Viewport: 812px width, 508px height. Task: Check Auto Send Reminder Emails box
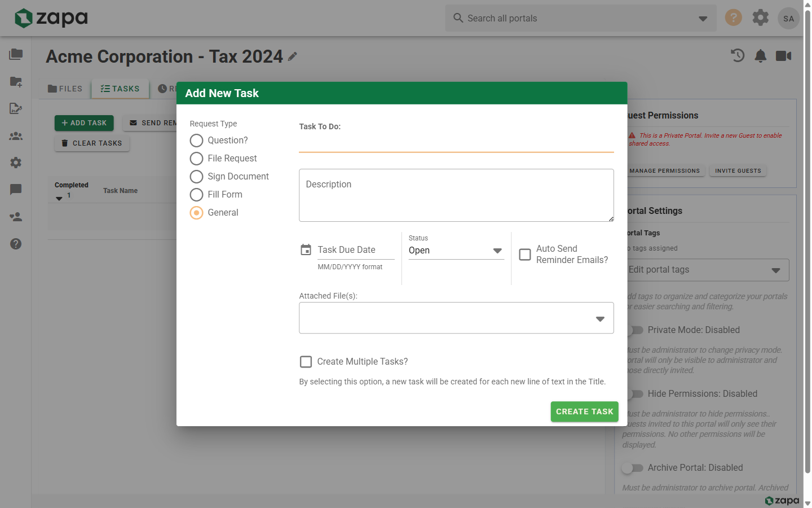525,255
